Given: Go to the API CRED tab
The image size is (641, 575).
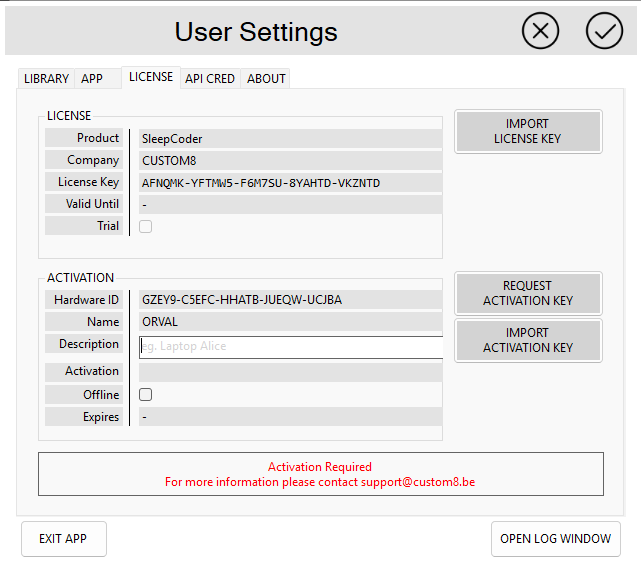Looking at the screenshot, I should coord(210,79).
